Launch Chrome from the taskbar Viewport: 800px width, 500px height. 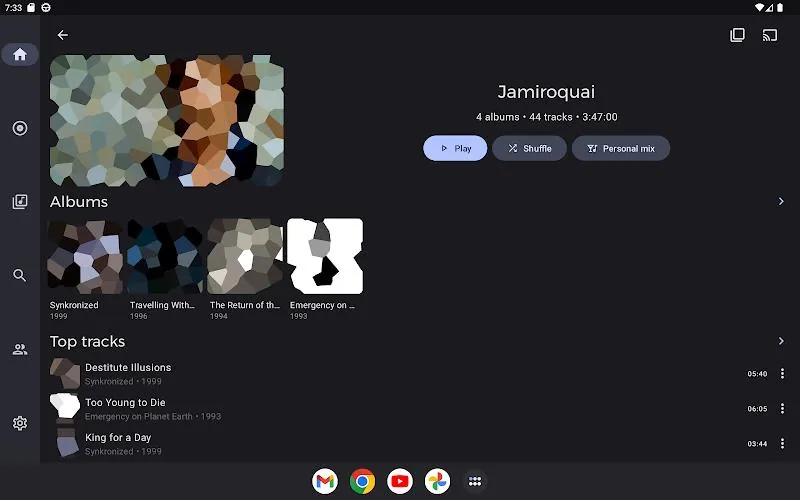[x=362, y=481]
